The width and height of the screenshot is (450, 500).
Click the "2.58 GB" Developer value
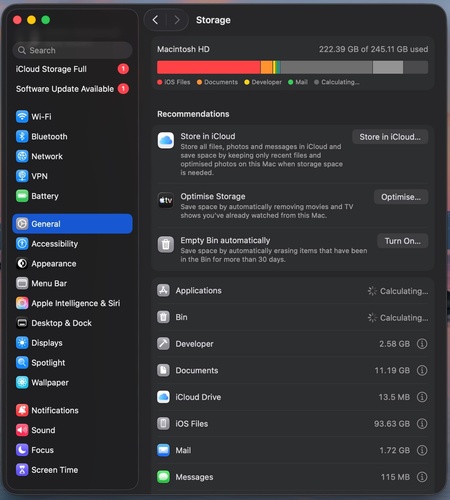(395, 344)
